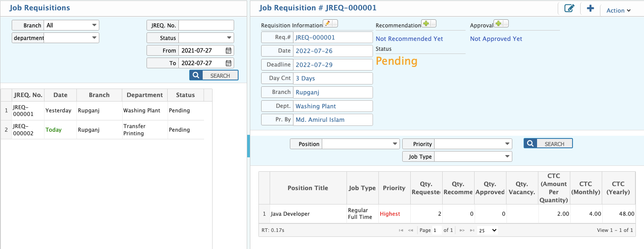This screenshot has width=644, height=249.
Task: Open the To date calendar picker icon
Action: click(x=228, y=63)
